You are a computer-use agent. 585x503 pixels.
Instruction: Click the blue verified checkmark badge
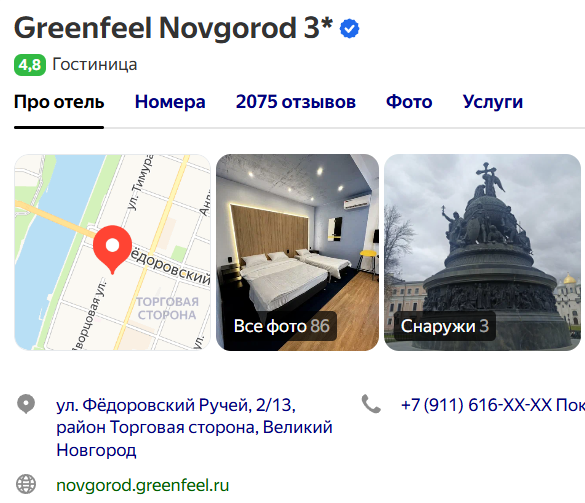(x=349, y=29)
